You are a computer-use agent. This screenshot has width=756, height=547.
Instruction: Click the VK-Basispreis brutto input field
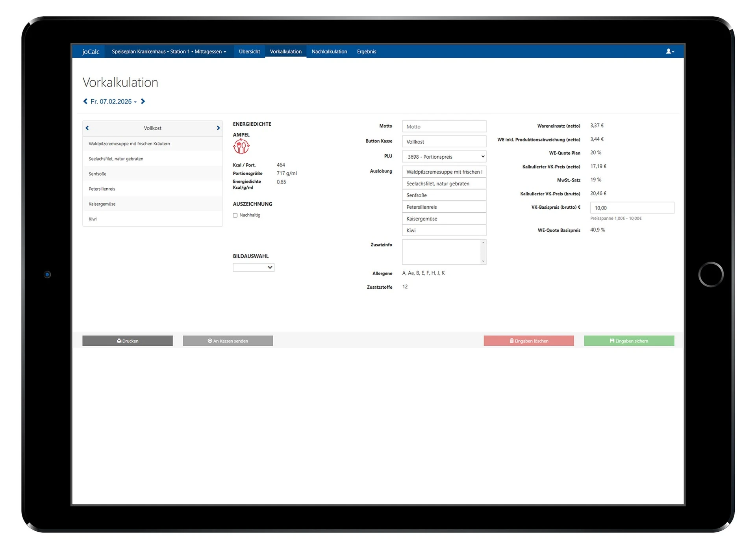point(632,208)
